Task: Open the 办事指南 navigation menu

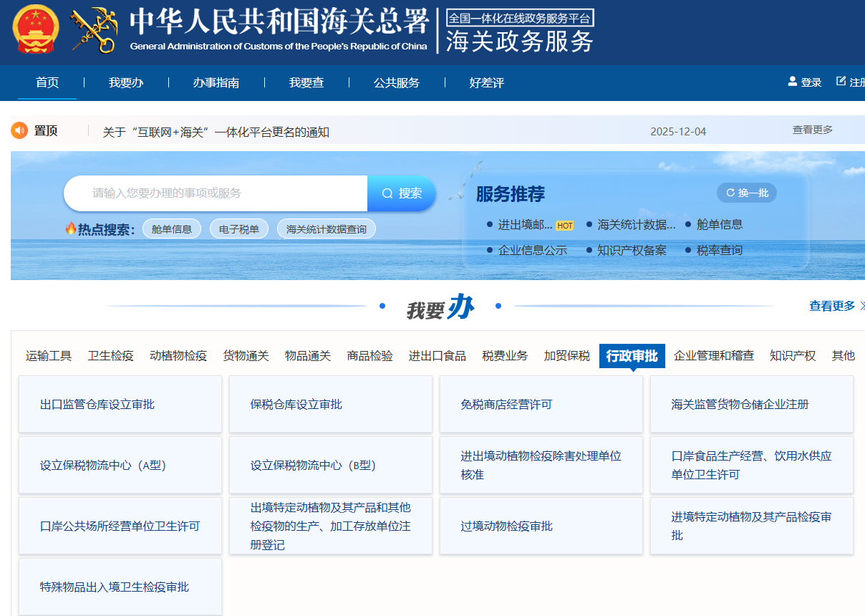Action: click(x=216, y=83)
